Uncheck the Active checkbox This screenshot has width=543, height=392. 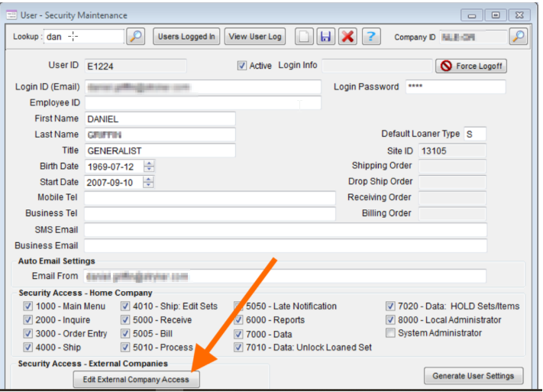[243, 66]
